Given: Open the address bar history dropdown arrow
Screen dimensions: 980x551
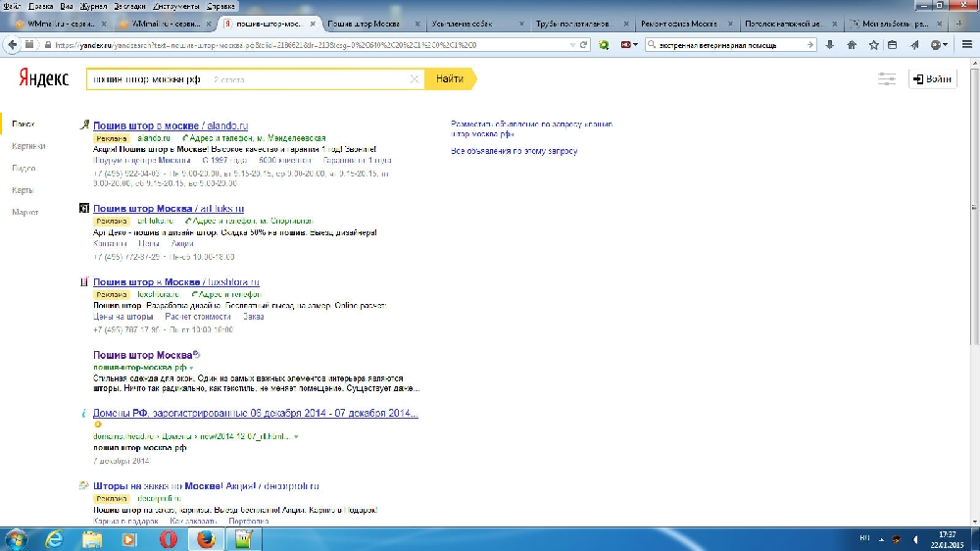Looking at the screenshot, I should click(x=572, y=45).
